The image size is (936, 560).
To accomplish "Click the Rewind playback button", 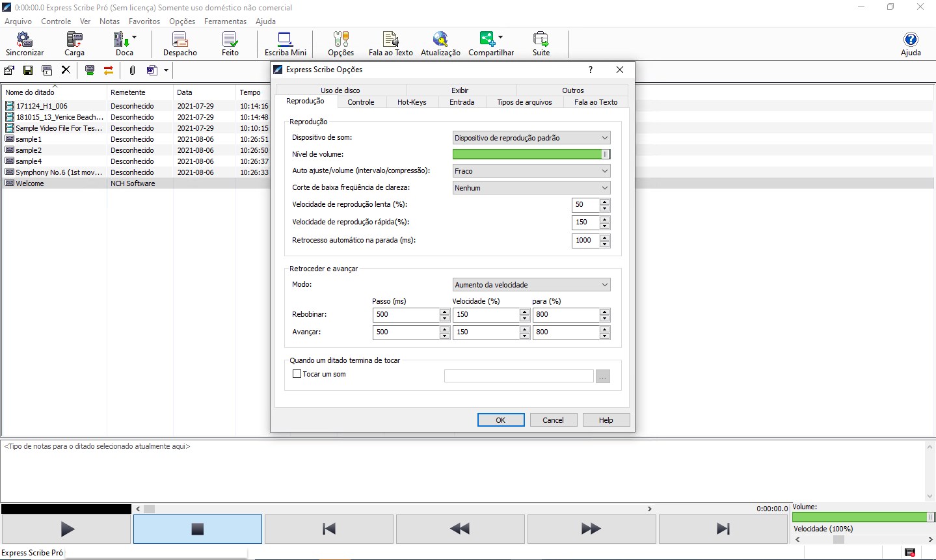I will (461, 529).
